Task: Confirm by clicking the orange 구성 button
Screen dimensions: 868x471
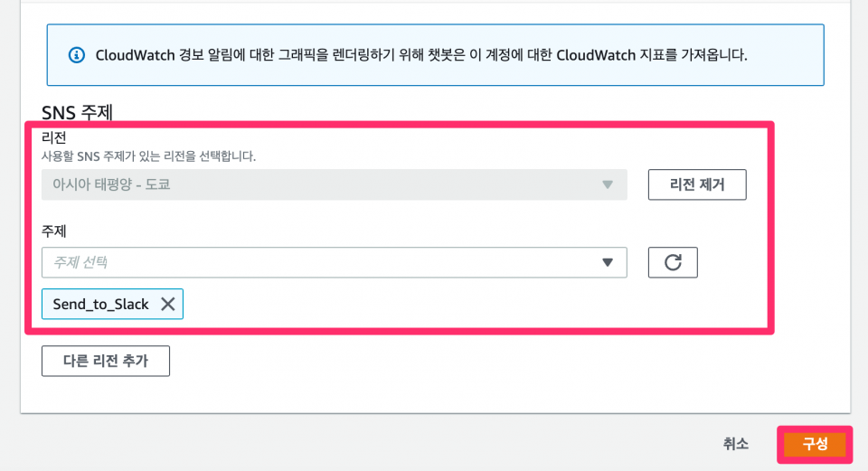Action: coord(815,444)
